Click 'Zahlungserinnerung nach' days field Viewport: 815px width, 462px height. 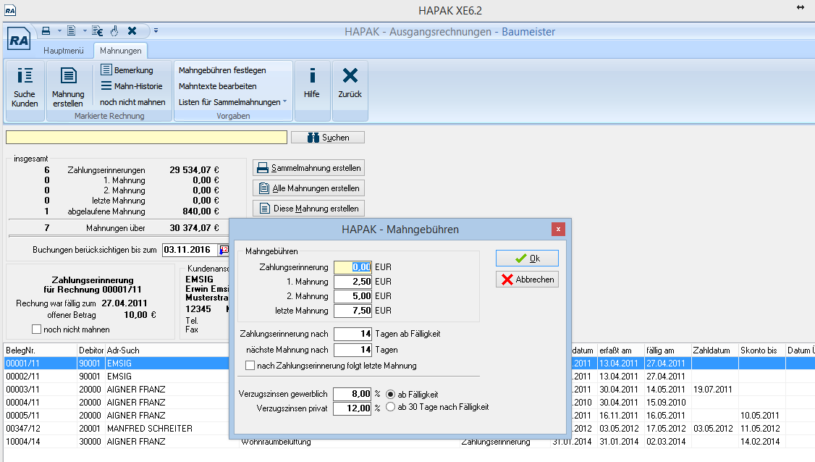(x=352, y=334)
